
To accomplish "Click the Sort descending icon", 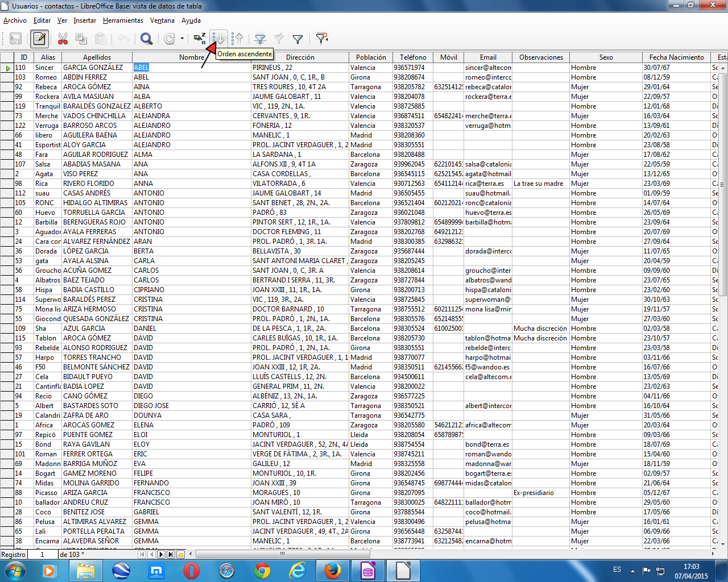I will tap(238, 39).
